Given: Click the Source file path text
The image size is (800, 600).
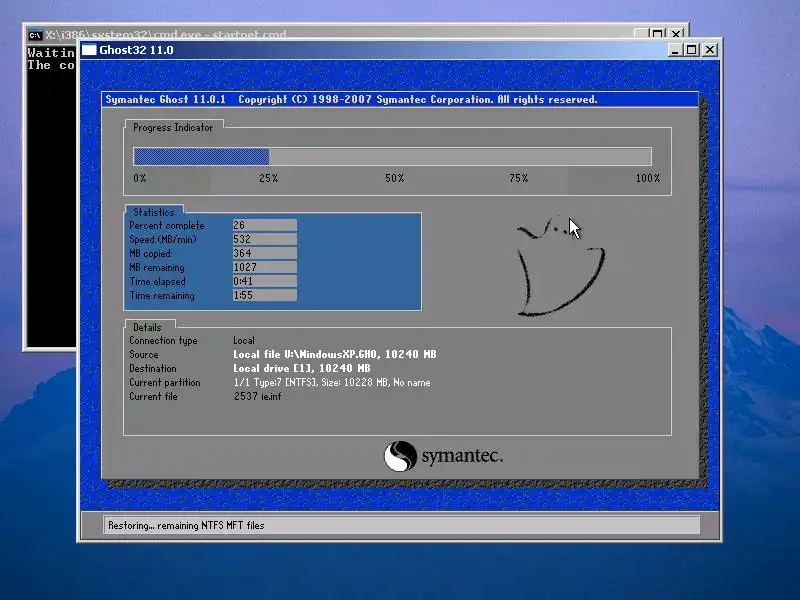Looking at the screenshot, I should tap(335, 354).
